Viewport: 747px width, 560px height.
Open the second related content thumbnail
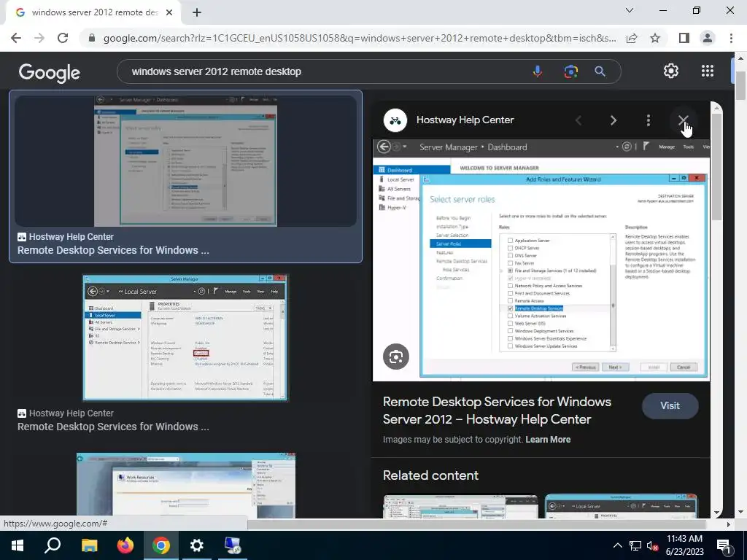(x=621, y=507)
